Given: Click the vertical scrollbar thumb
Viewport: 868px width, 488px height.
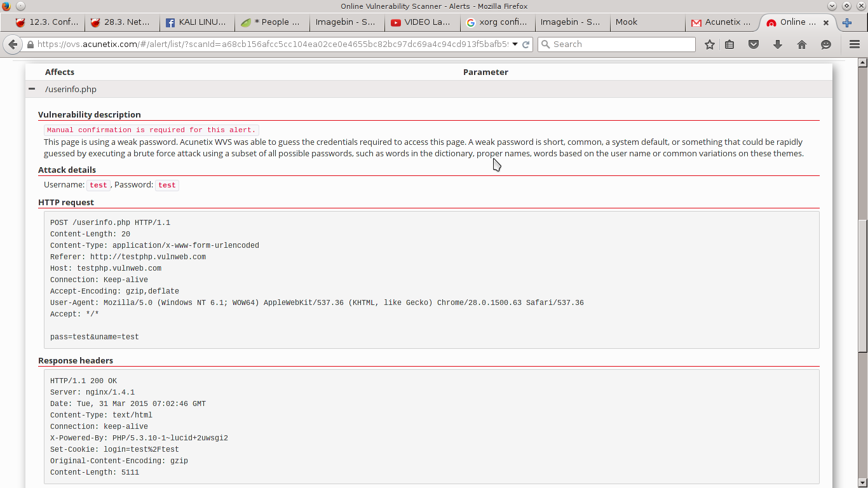Looking at the screenshot, I should point(862,286).
